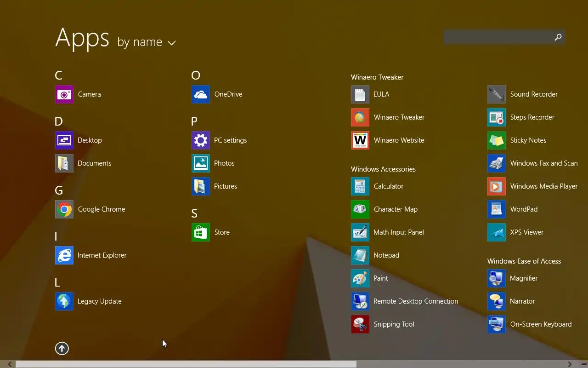Open Remote Desktop Connection icon
The width and height of the screenshot is (588, 368).
tap(360, 301)
